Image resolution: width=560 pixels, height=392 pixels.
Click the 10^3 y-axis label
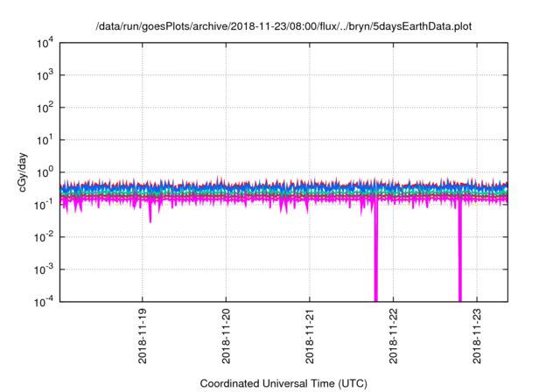click(45, 75)
